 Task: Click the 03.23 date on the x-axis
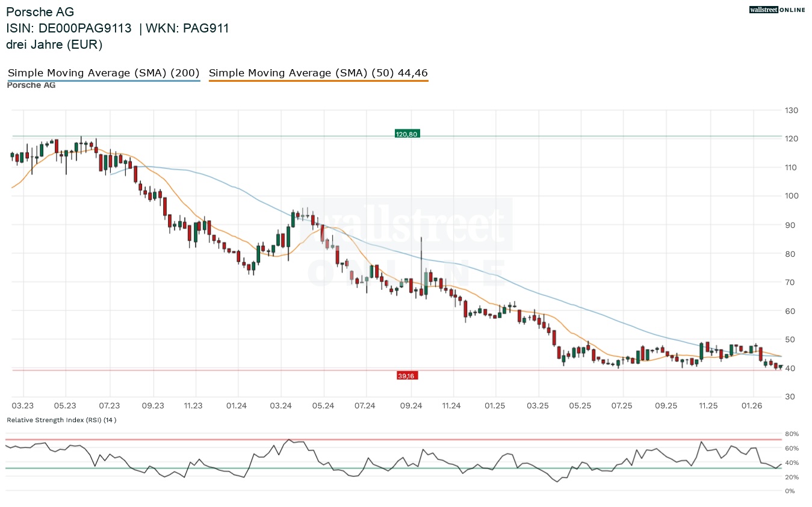tap(22, 406)
